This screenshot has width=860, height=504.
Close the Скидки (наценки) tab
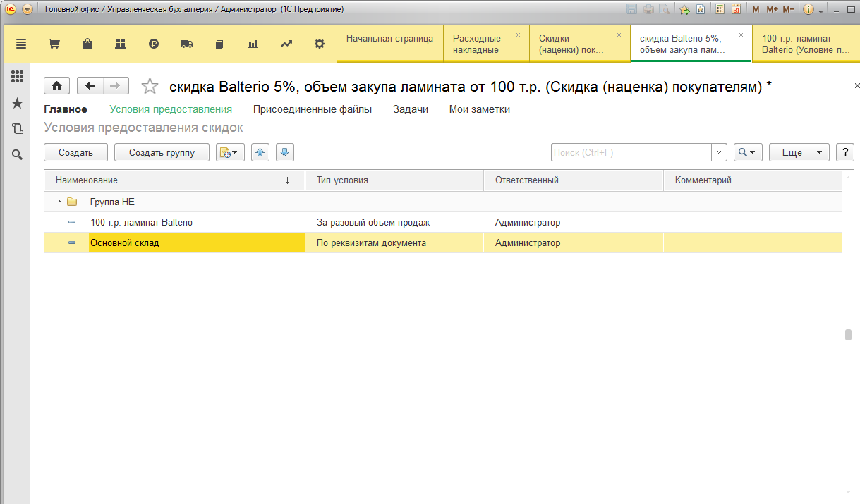pyautogui.click(x=619, y=35)
